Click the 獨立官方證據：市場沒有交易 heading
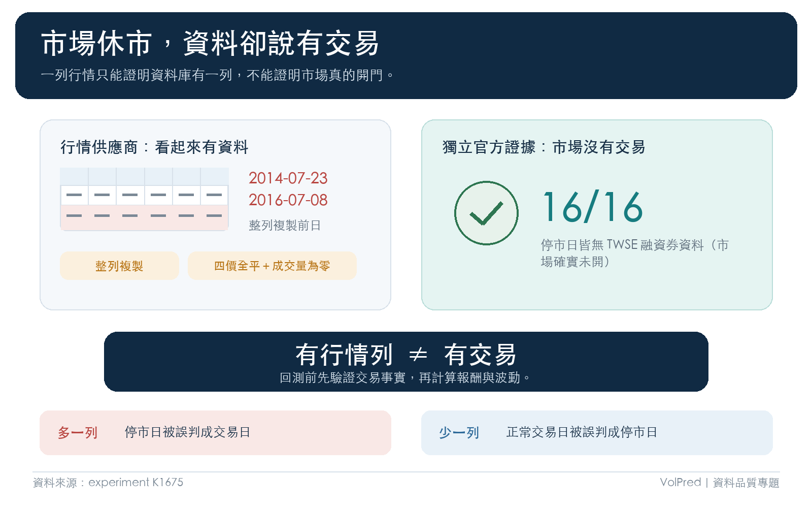 pos(544,147)
